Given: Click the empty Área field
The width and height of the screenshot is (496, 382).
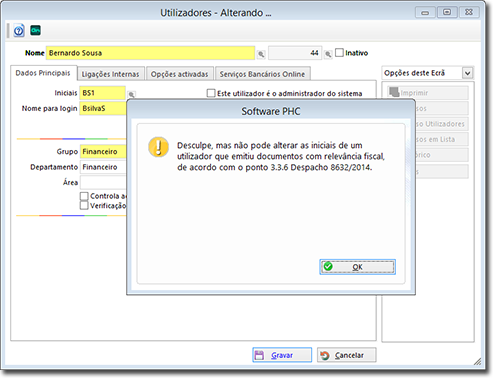Looking at the screenshot, I should pos(103,182).
